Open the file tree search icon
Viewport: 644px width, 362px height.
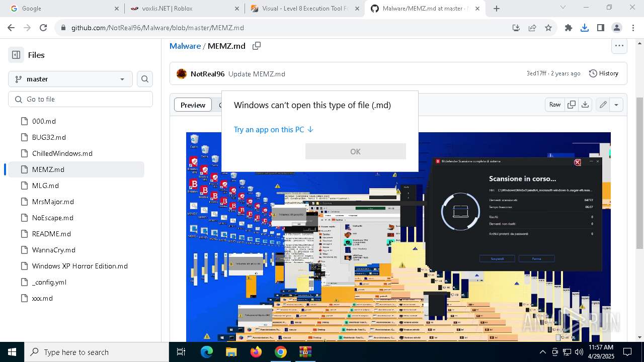(145, 79)
